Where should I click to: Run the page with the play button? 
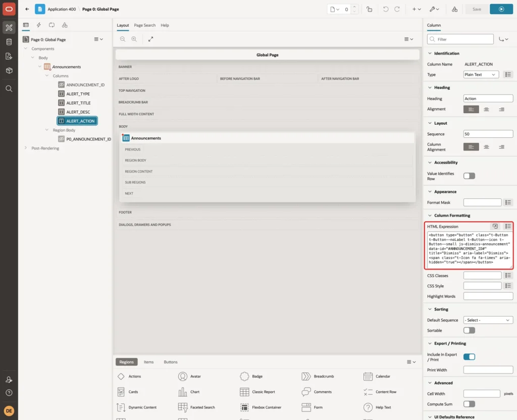(501, 9)
